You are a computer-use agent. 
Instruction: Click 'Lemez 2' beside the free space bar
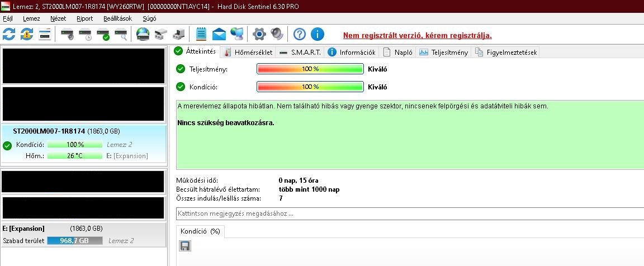coord(121,241)
